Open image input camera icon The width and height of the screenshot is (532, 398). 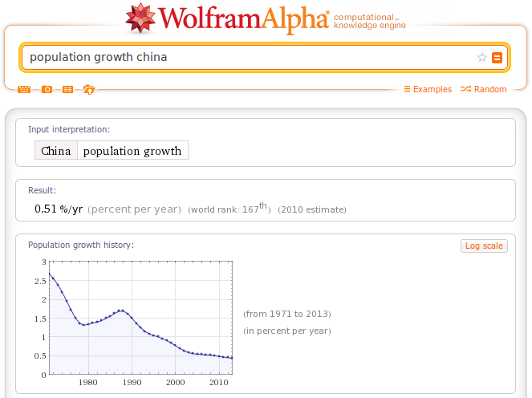coord(47,89)
